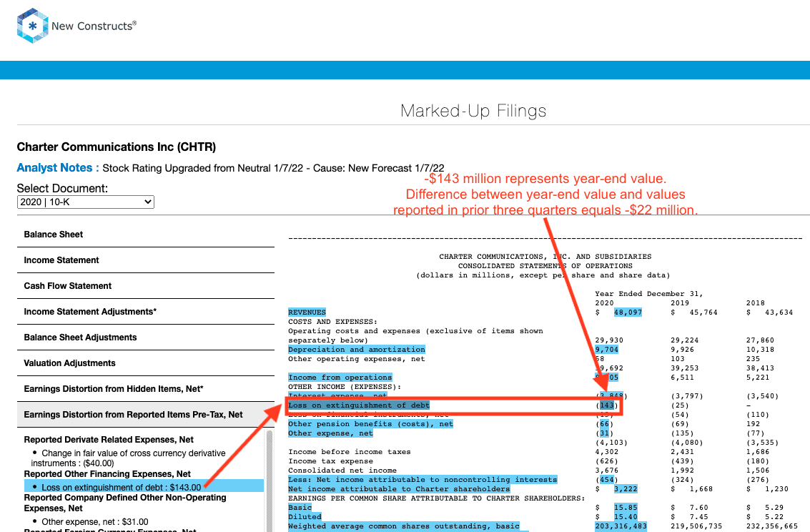This screenshot has height=532, width=810.
Task: Click the highlighted (143) value in filing
Action: click(606, 405)
